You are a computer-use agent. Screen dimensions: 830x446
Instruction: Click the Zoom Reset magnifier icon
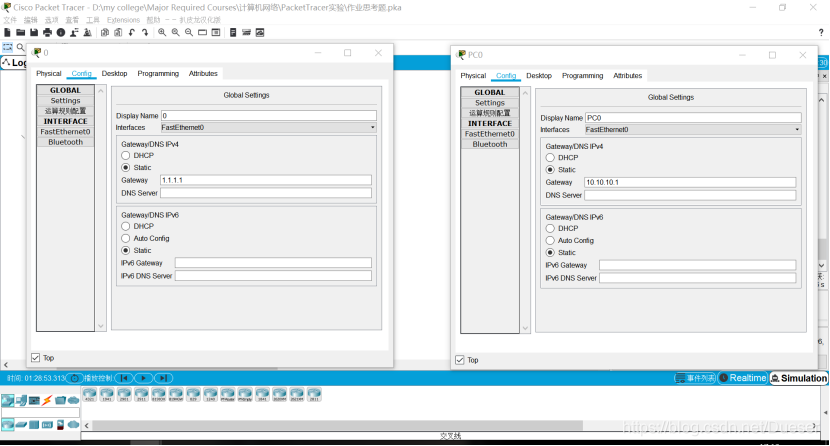175,32
